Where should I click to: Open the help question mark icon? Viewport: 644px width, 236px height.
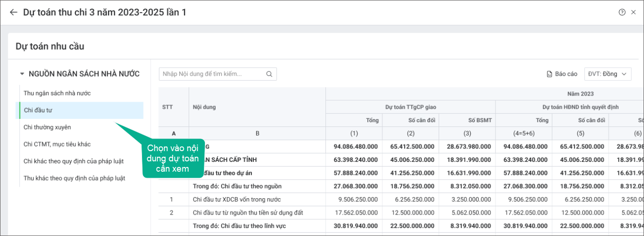click(x=622, y=13)
